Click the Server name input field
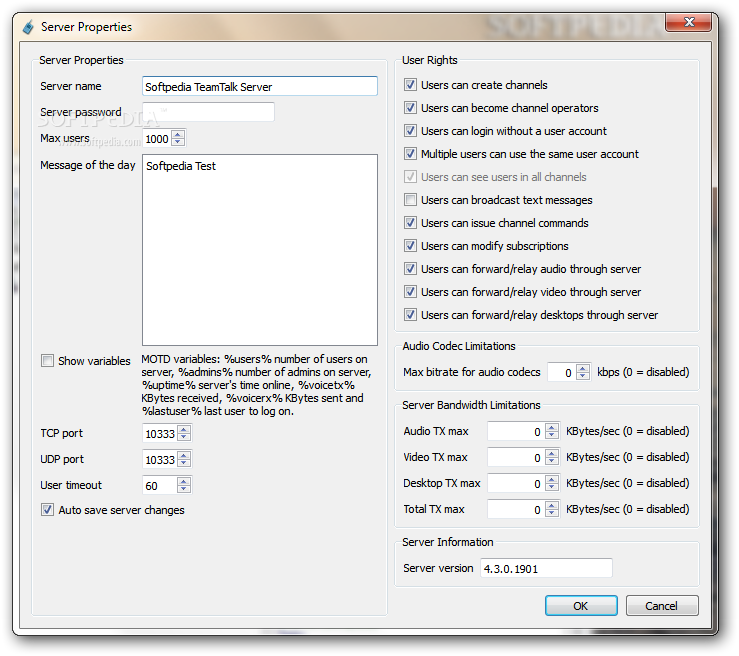739x656 pixels. pos(260,86)
